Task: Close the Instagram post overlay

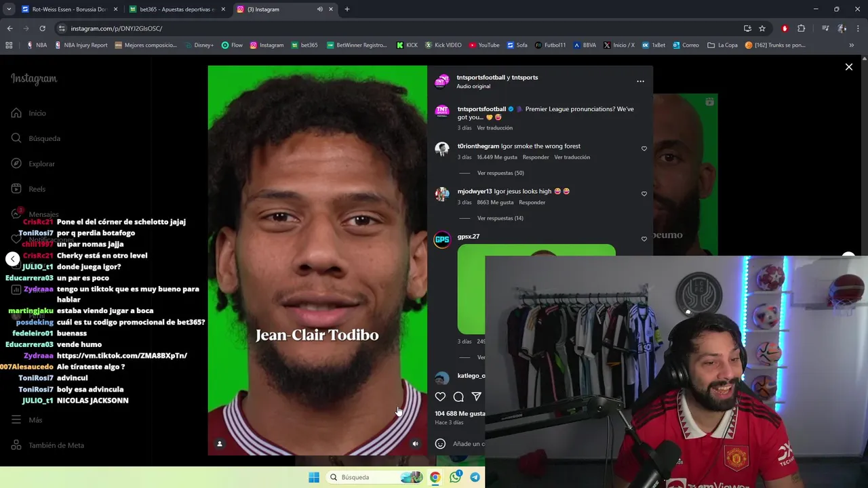Action: click(x=848, y=66)
